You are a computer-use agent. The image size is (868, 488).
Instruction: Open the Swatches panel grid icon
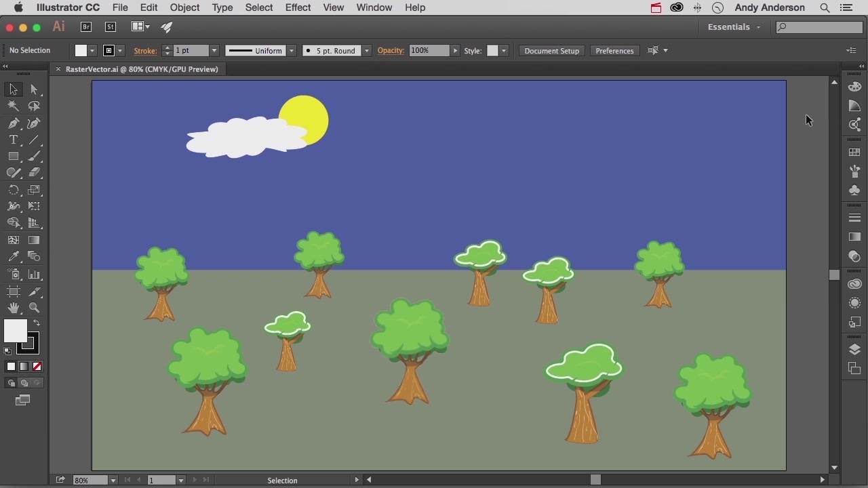854,152
